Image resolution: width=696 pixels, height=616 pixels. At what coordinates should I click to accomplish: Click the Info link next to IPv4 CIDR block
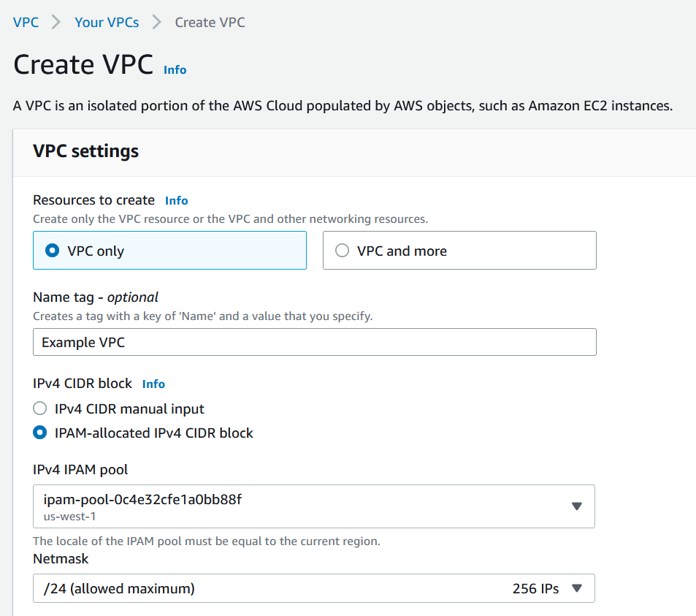tap(153, 384)
